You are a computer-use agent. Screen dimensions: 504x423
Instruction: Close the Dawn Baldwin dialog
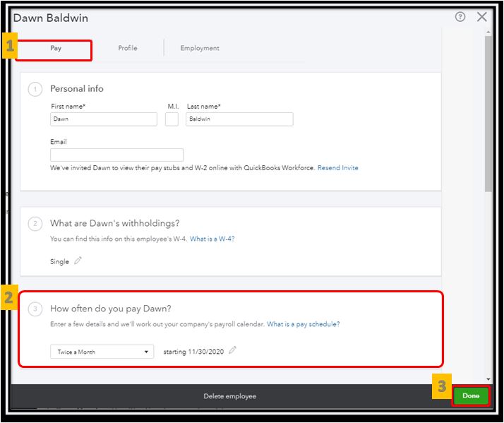tap(482, 17)
